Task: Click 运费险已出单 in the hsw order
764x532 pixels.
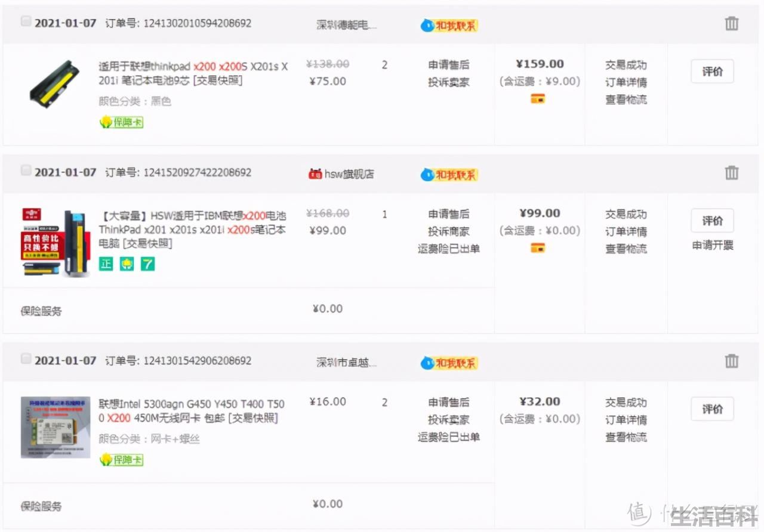Action: (449, 249)
